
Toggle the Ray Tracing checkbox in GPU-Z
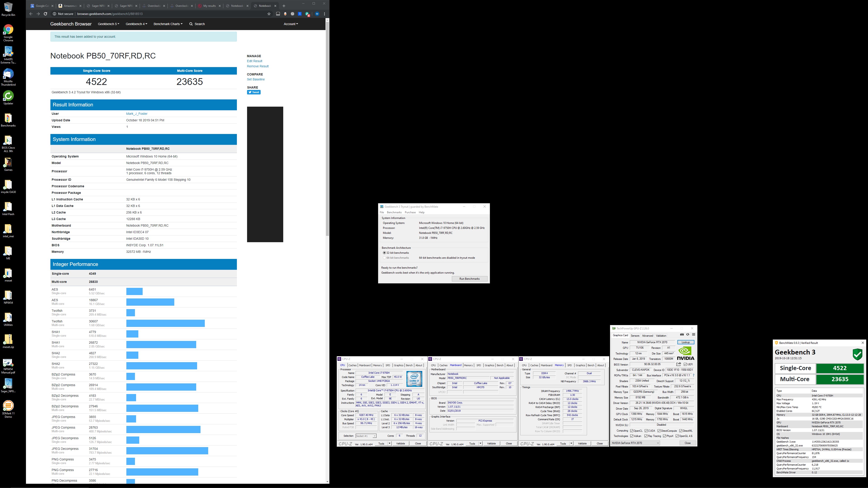(646, 436)
